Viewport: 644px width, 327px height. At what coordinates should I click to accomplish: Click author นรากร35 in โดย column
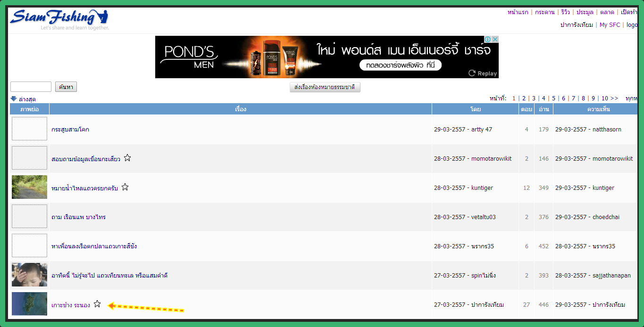point(483,246)
